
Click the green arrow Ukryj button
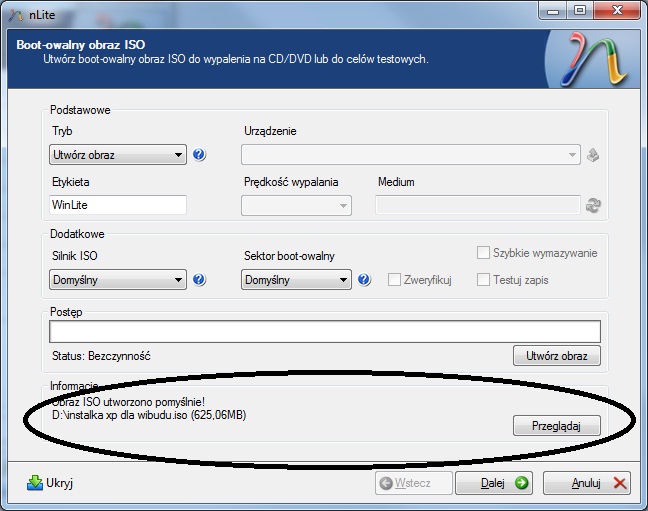(x=50, y=483)
